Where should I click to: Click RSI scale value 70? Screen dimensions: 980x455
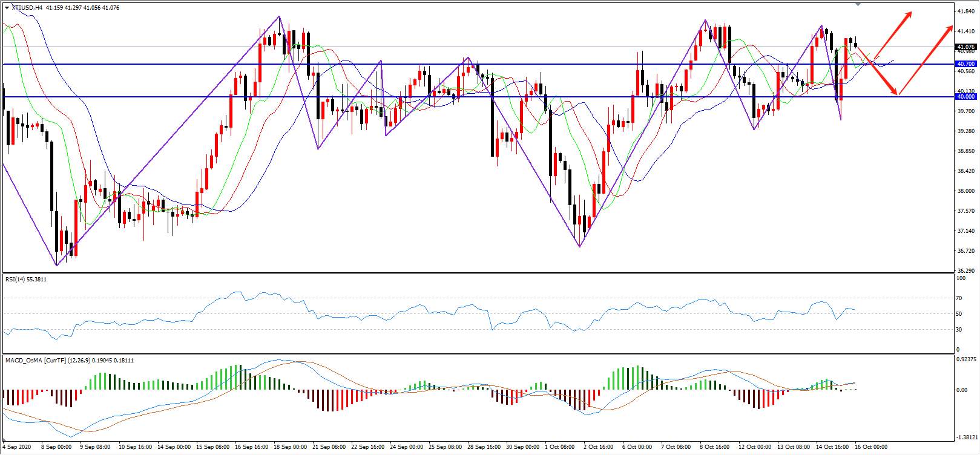click(x=959, y=298)
